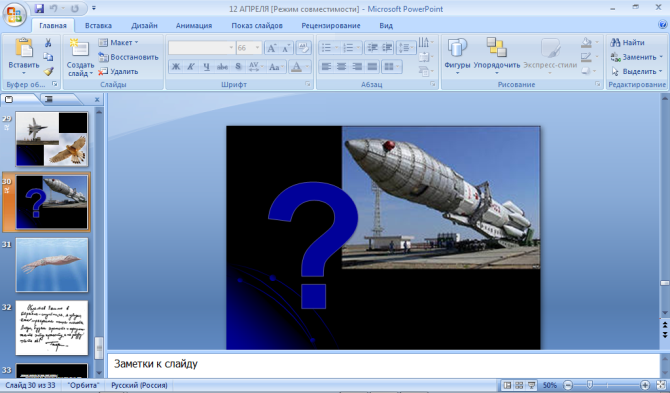Screen dimensions: 670x393
Task: Click the fit-slide-to-window icon
Action: pyautogui.click(x=661, y=385)
